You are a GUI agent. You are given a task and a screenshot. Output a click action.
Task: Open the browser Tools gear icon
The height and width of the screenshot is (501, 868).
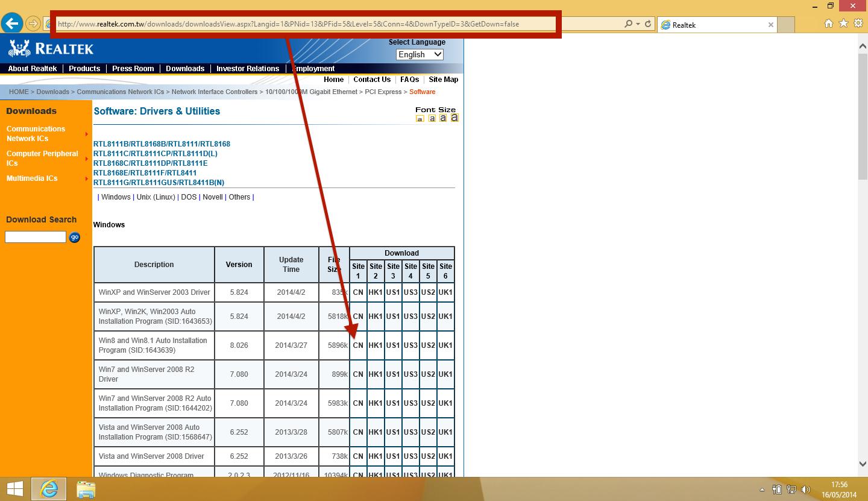point(858,24)
